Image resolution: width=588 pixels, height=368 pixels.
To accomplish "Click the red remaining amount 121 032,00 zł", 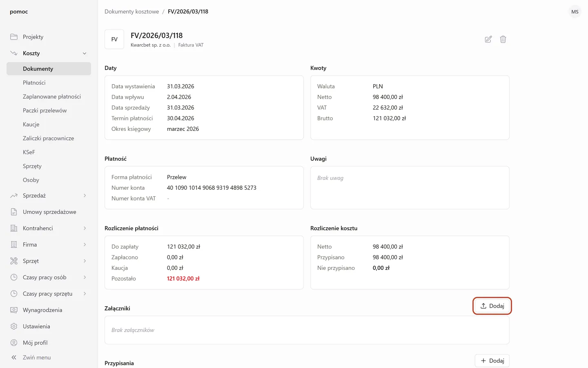I will (x=183, y=278).
